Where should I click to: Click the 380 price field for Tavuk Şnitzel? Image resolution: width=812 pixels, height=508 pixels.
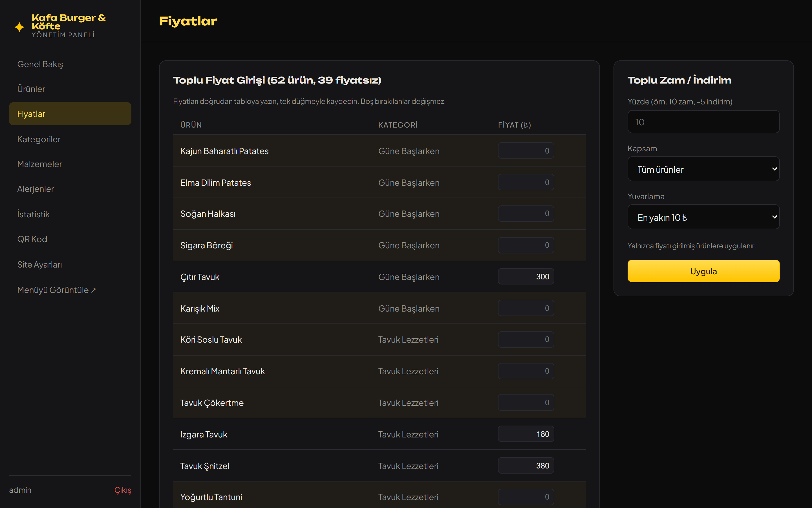526,466
